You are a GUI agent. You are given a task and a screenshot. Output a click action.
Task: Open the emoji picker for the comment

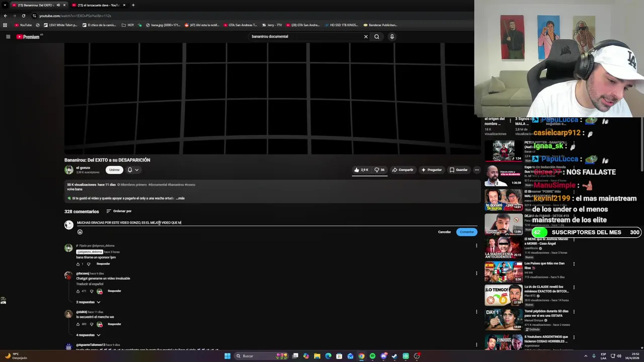point(79,232)
